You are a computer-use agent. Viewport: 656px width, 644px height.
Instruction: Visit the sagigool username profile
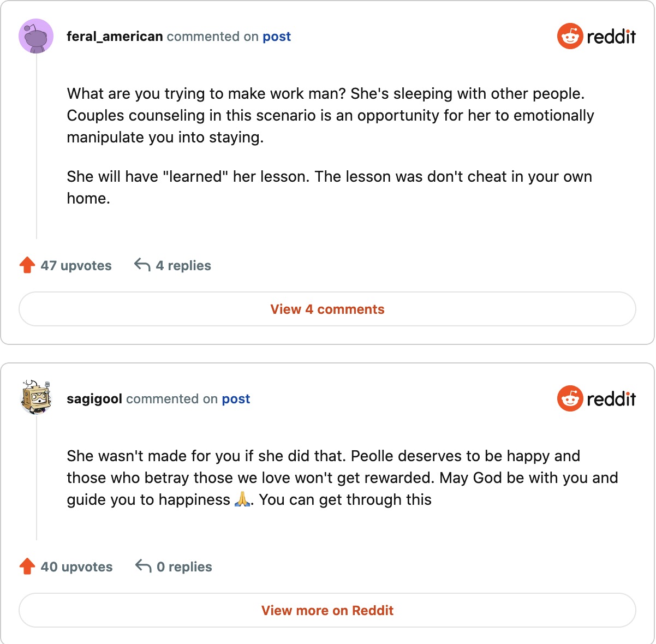pos(94,399)
